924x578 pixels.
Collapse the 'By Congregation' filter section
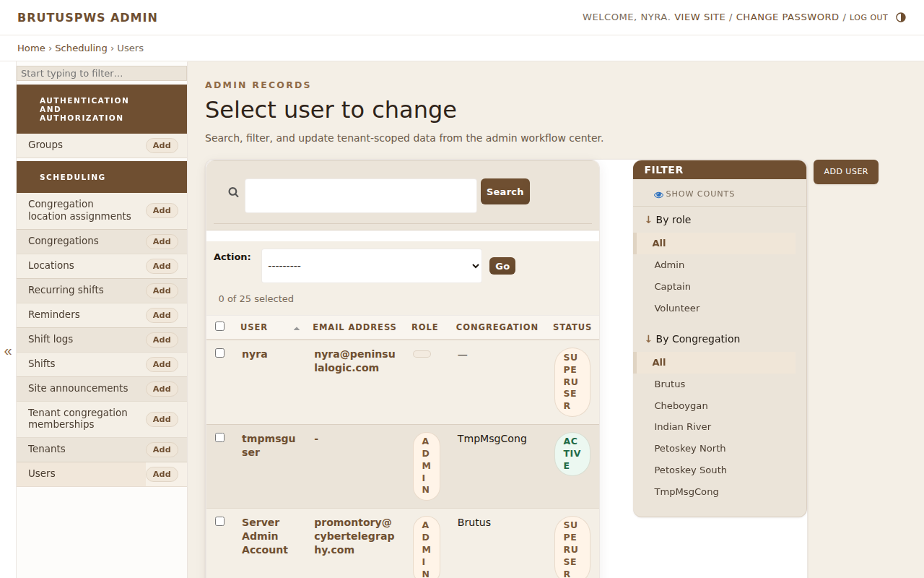click(648, 338)
